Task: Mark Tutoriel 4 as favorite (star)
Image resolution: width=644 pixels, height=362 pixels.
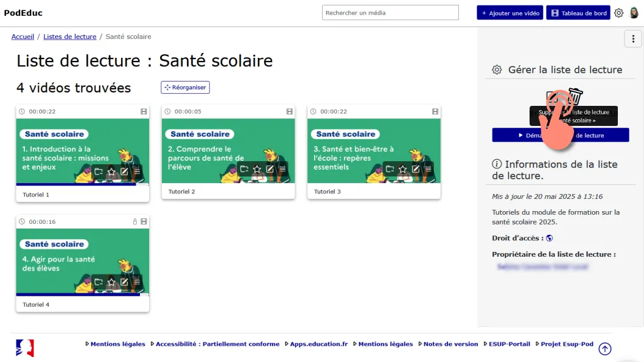Action: [111, 282]
